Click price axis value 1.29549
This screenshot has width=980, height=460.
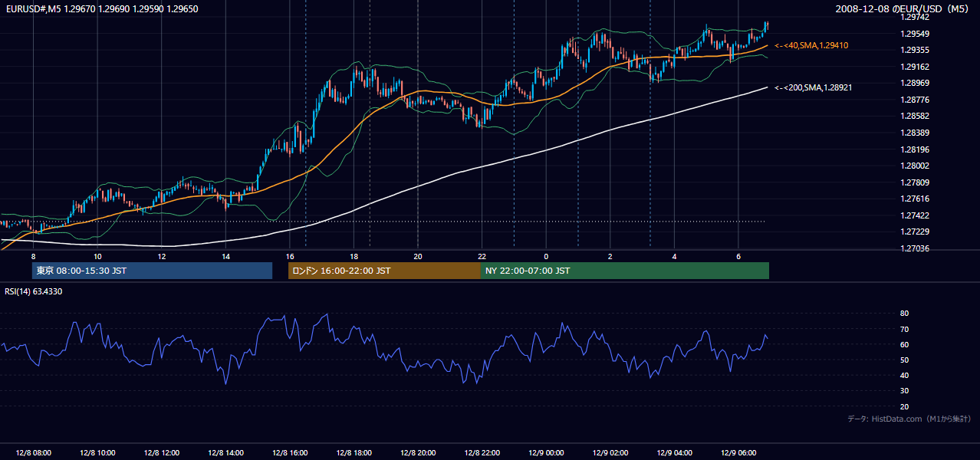(x=915, y=34)
